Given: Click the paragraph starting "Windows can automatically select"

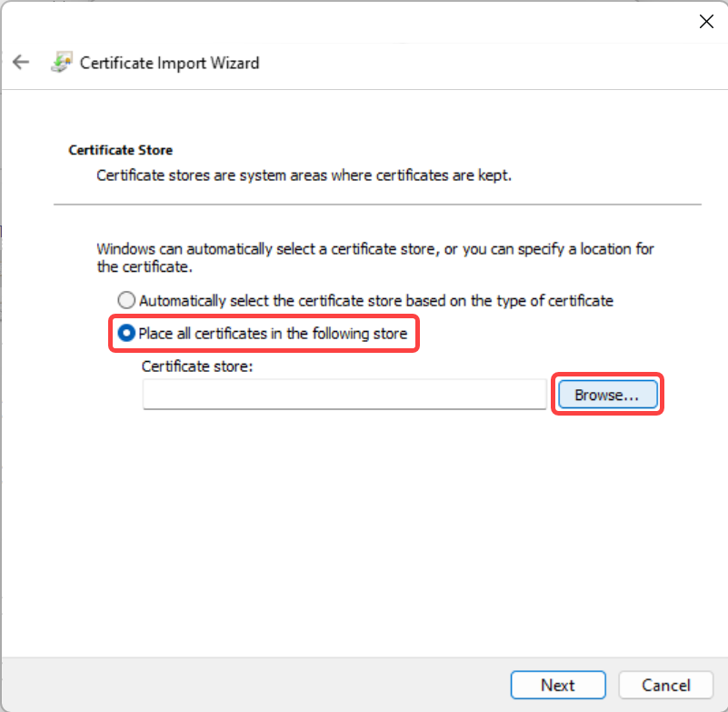Looking at the screenshot, I should click(375, 257).
